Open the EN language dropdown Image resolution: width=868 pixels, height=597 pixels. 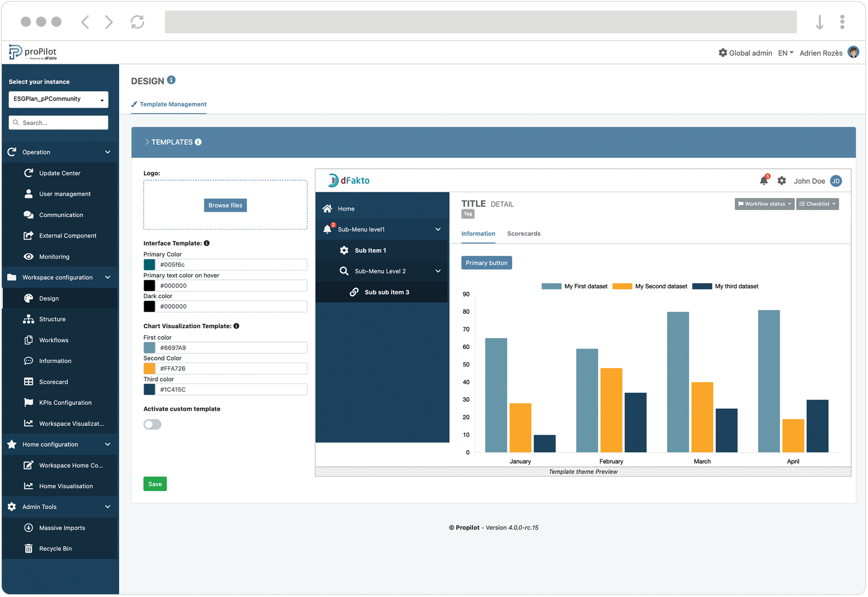tap(785, 53)
